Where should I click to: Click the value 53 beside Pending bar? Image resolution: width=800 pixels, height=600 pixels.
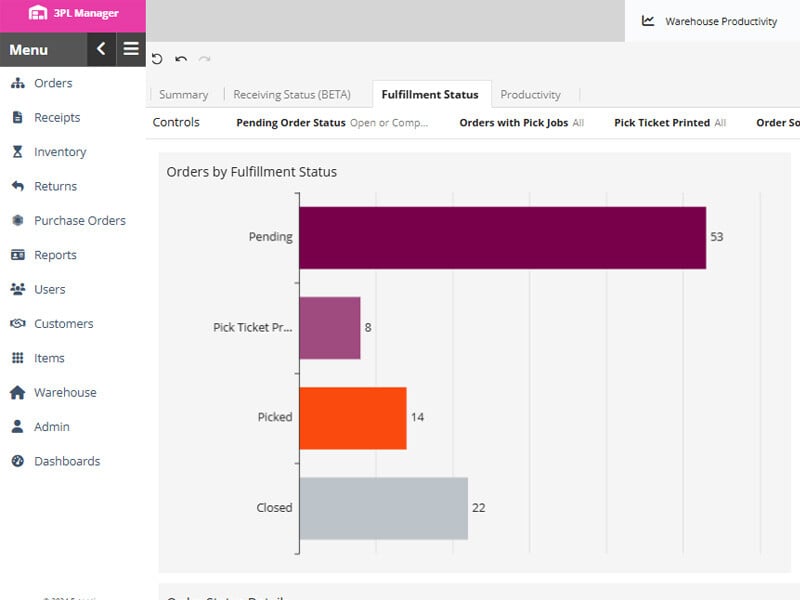tap(717, 237)
